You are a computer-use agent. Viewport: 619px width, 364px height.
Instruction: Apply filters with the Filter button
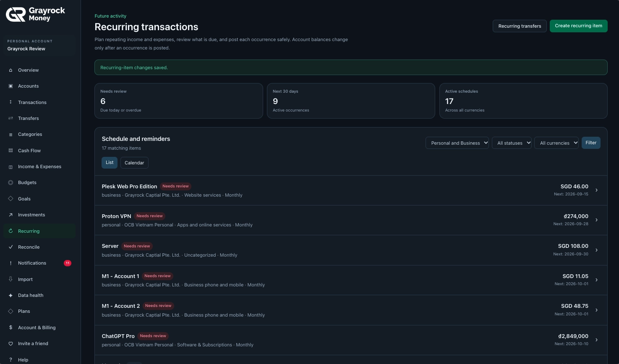tap(591, 143)
